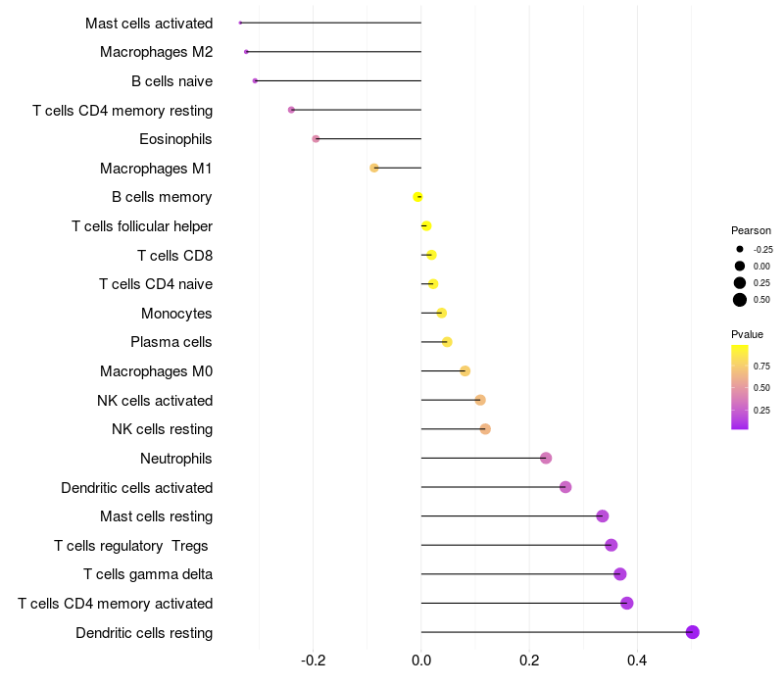
Task: Click the Pvalue gradient color bar
Action: point(740,387)
